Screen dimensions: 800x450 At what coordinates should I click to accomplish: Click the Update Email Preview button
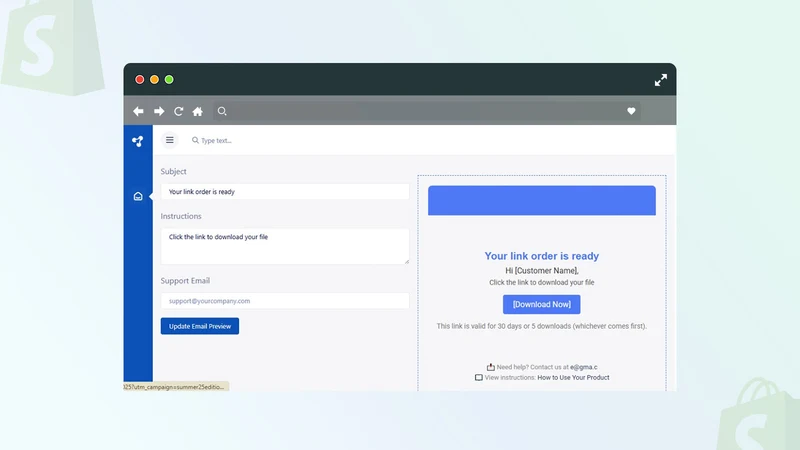(x=200, y=326)
